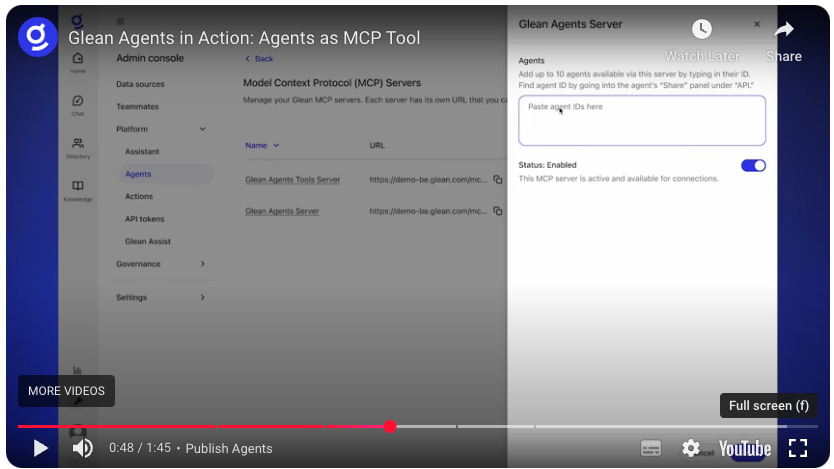Toggle subtitles/closed captions button
834x469 pixels.
(x=651, y=448)
